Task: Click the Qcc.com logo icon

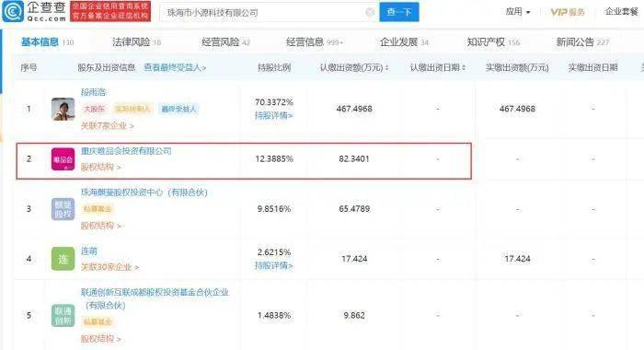Action: tap(13, 11)
